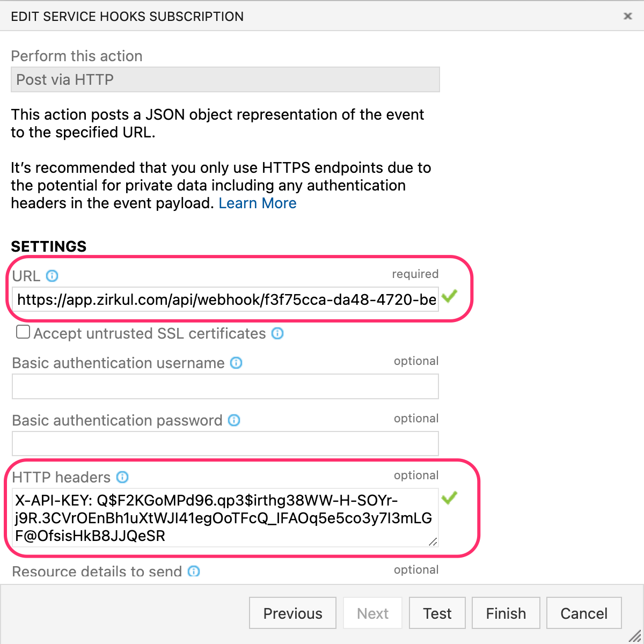Click the Previous button
The image size is (644, 644).
click(293, 613)
